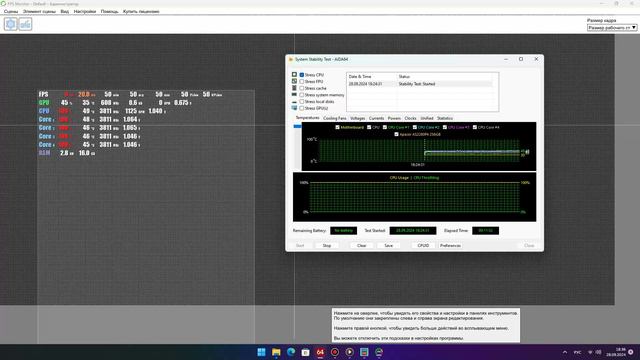Enable the Stress system memory checkbox
This screenshot has width=640, height=360.
302,95
